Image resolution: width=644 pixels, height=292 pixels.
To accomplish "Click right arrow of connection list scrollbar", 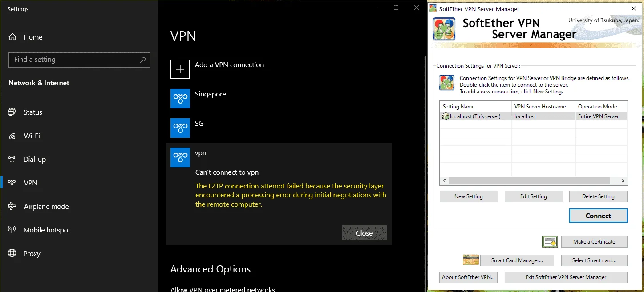I will pos(623,181).
